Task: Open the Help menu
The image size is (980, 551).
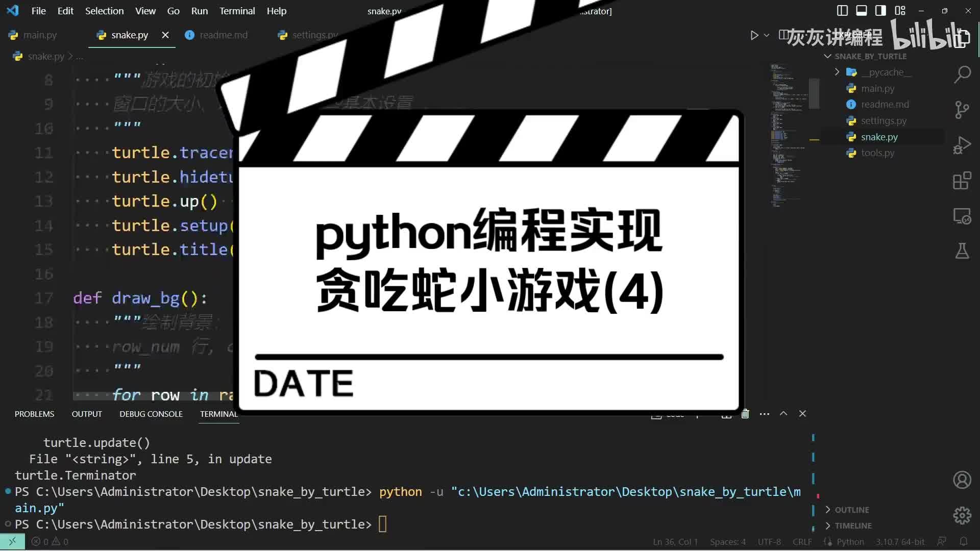Action: point(277,11)
